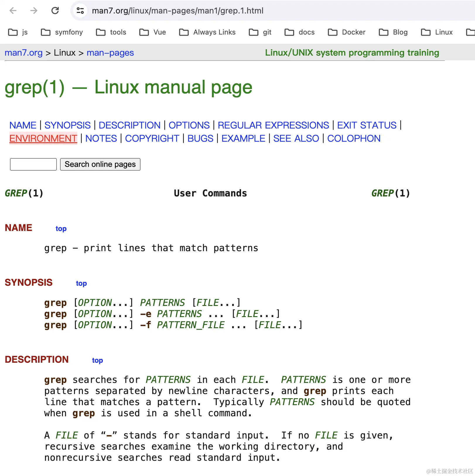
Task: Open the Vue bookmarks folder
Action: 153,32
